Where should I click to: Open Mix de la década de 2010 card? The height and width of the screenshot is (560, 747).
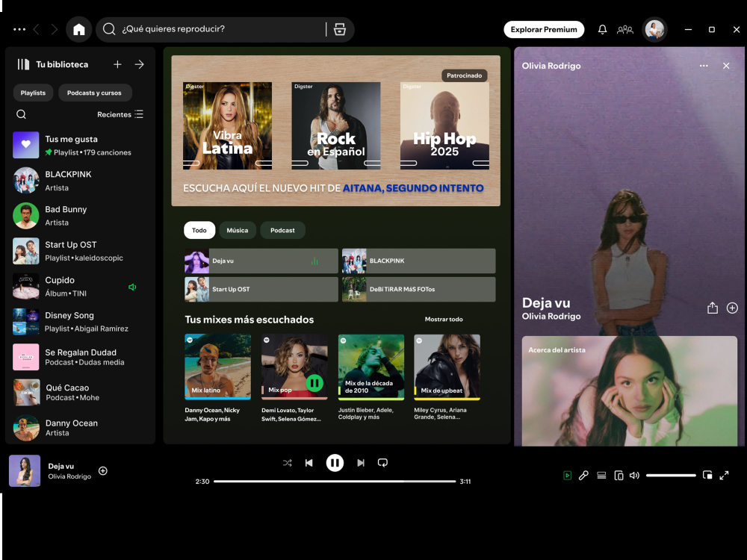(371, 378)
